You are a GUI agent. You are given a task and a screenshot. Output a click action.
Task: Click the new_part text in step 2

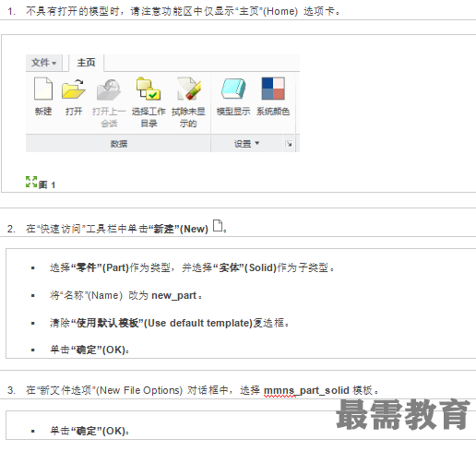point(173,295)
